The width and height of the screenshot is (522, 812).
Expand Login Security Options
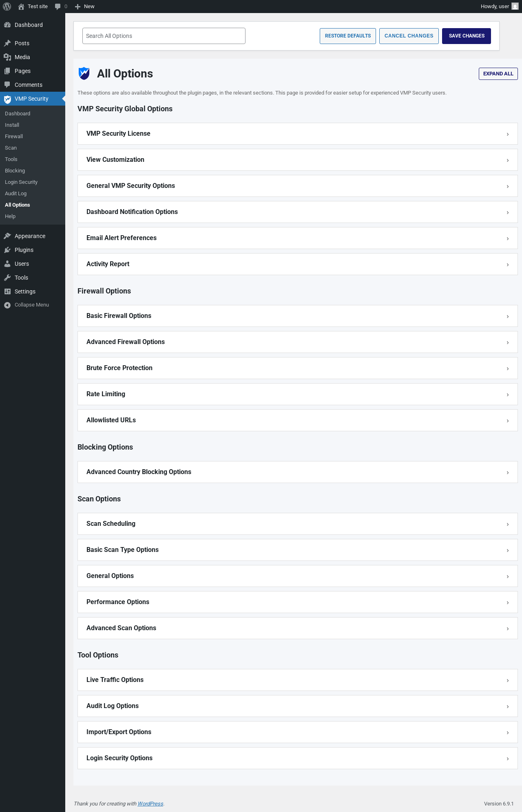pyautogui.click(x=298, y=758)
